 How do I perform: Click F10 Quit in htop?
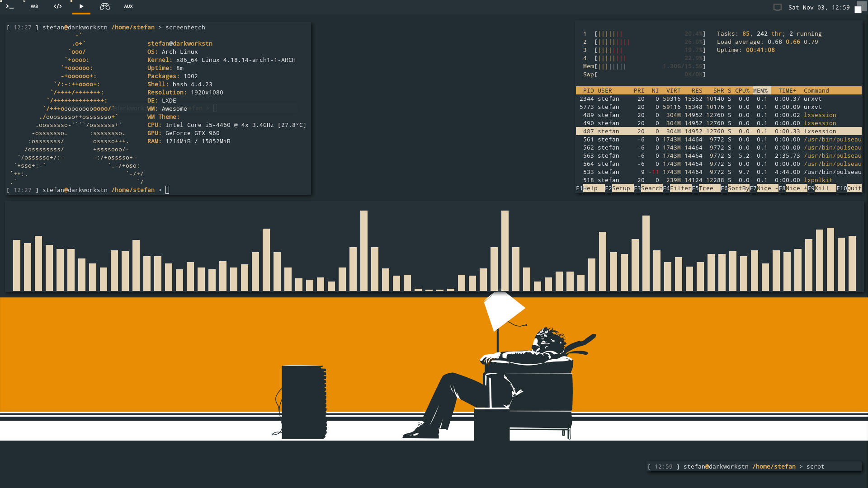tap(849, 188)
